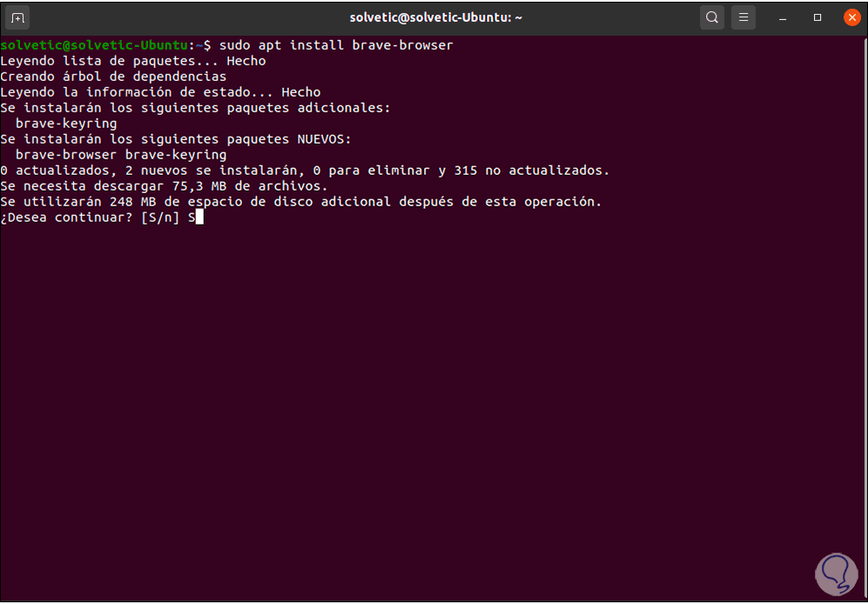Click the solvetic@solvetic-Ubuntu window title
Image resolution: width=868 pixels, height=604 pixels.
[435, 17]
